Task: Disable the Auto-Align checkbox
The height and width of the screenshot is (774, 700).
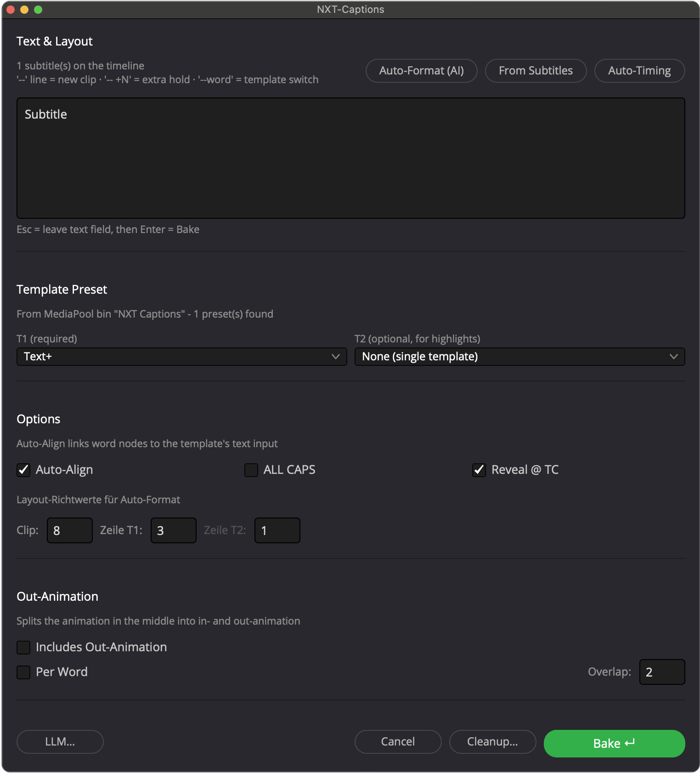Action: tap(23, 470)
